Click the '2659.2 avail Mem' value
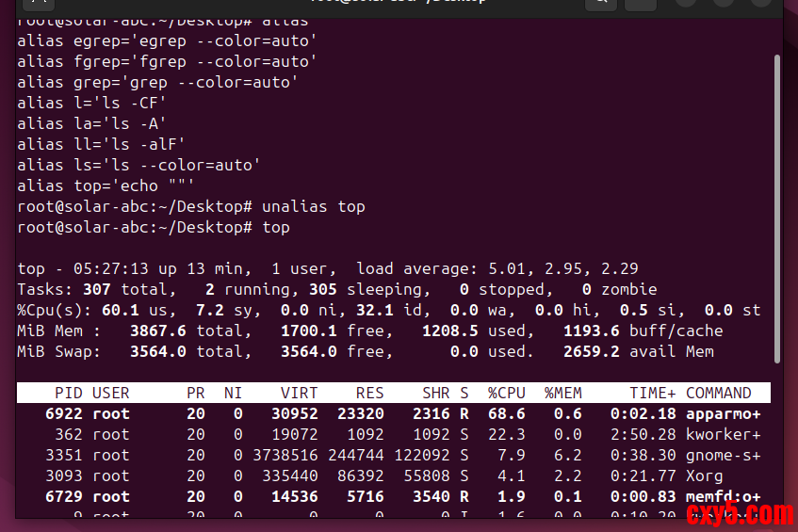798x532 pixels. 638,351
